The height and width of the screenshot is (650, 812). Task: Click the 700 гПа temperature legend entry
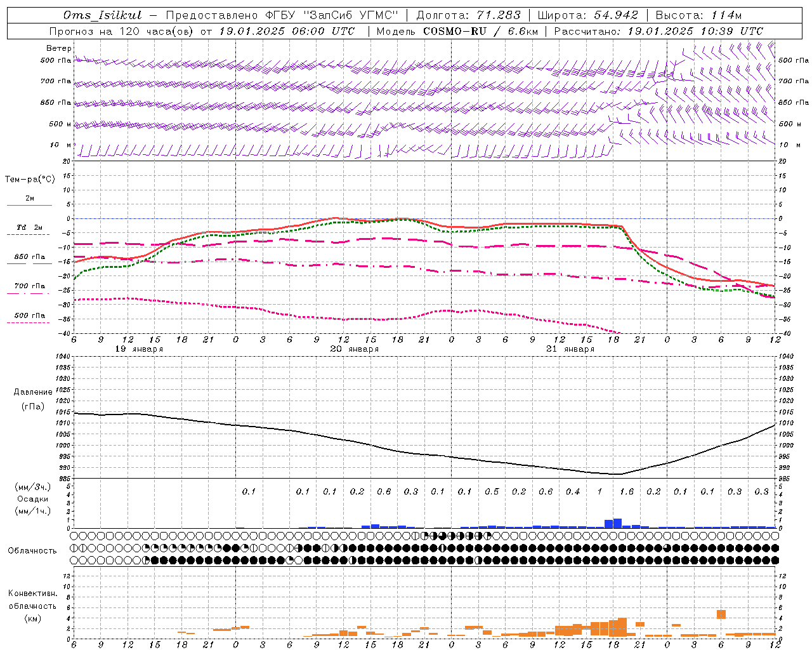(30, 286)
